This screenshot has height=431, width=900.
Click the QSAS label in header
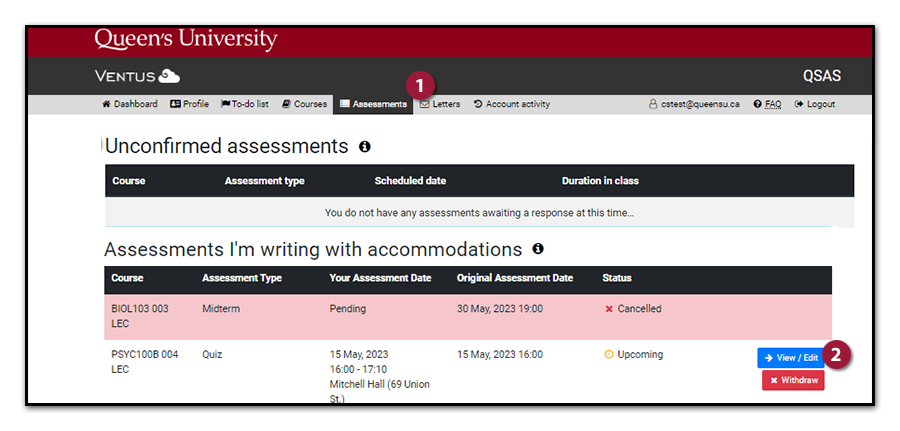822,76
